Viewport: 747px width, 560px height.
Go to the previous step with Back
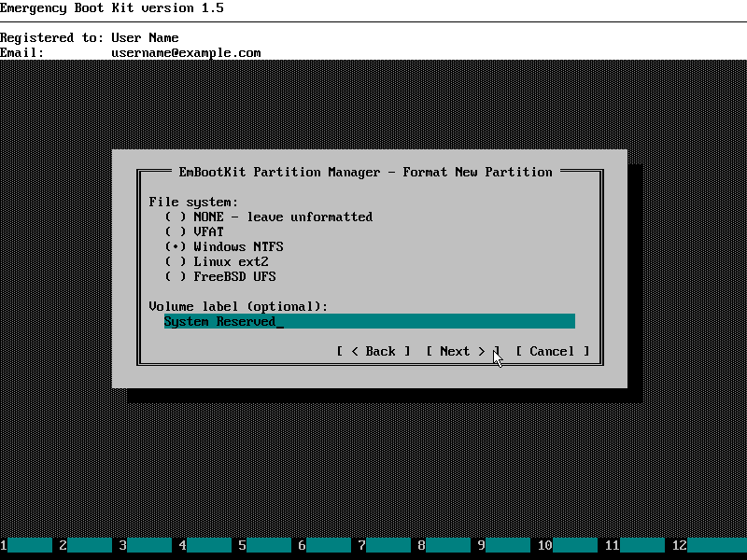[x=373, y=351]
